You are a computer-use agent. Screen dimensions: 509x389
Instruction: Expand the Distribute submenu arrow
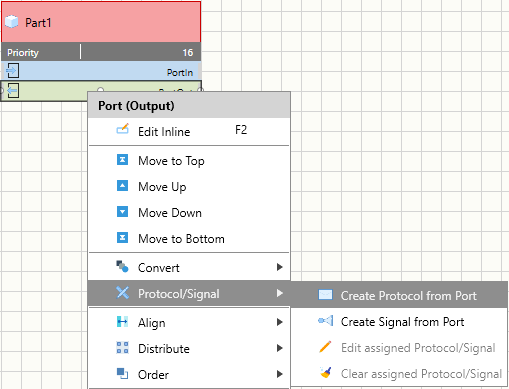pos(280,348)
